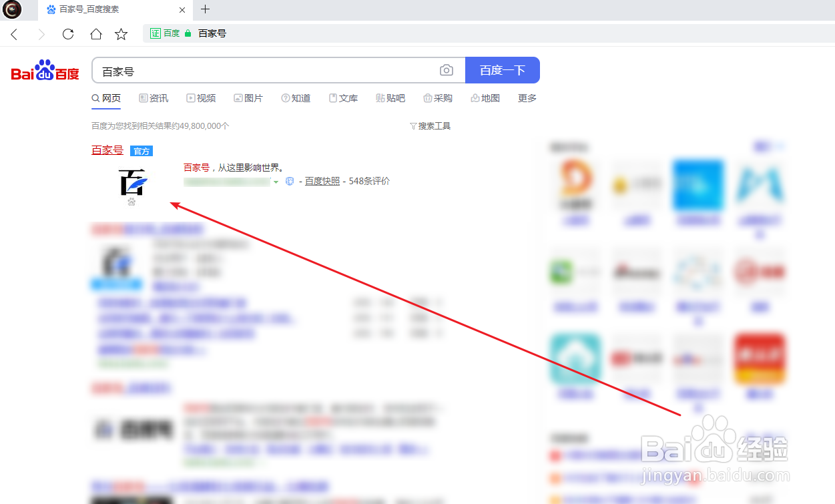Go to browser home page icon
The width and height of the screenshot is (835, 504).
[95, 34]
